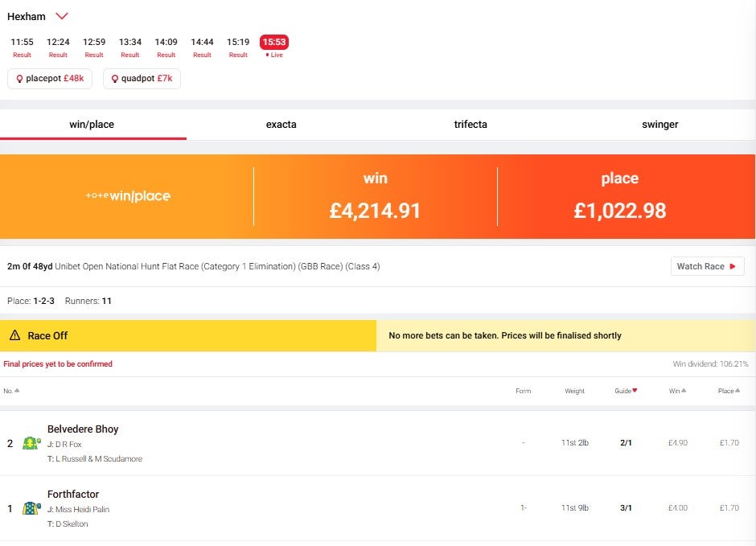
Task: Collapse the Hexham races list chevron
Action: coord(60,15)
